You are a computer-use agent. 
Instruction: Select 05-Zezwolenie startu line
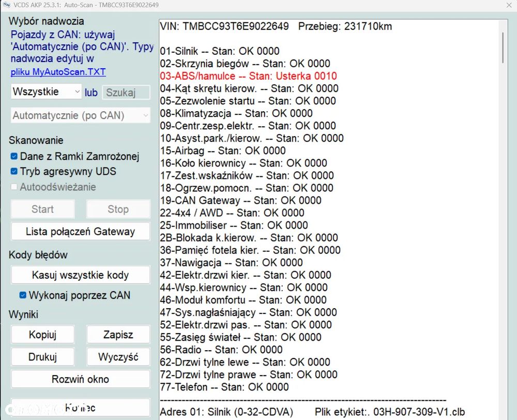click(x=248, y=101)
